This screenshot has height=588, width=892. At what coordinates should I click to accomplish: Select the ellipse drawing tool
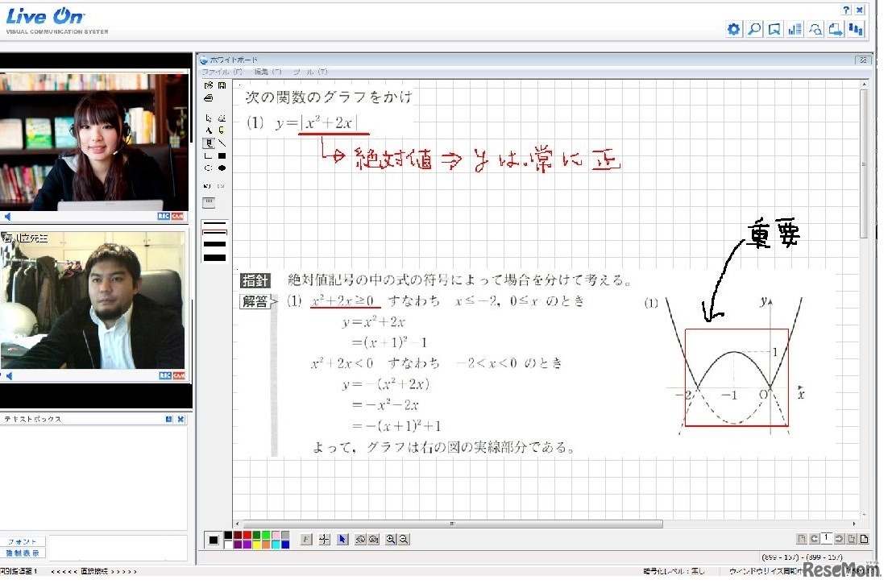(x=208, y=167)
